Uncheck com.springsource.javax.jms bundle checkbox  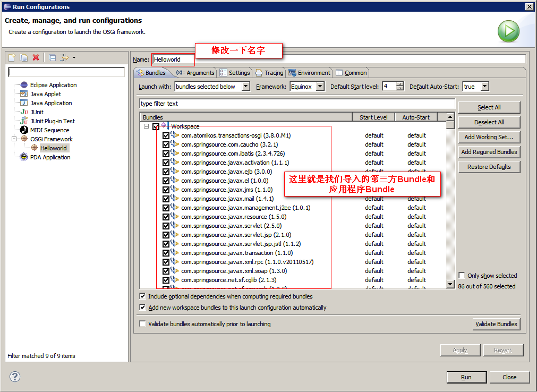click(x=166, y=190)
